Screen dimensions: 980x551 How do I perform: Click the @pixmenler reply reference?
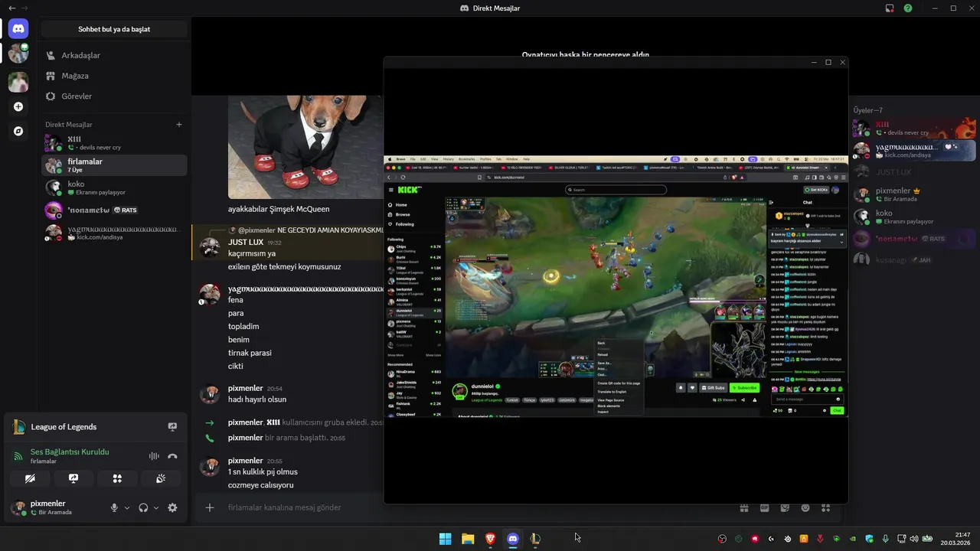[256, 230]
